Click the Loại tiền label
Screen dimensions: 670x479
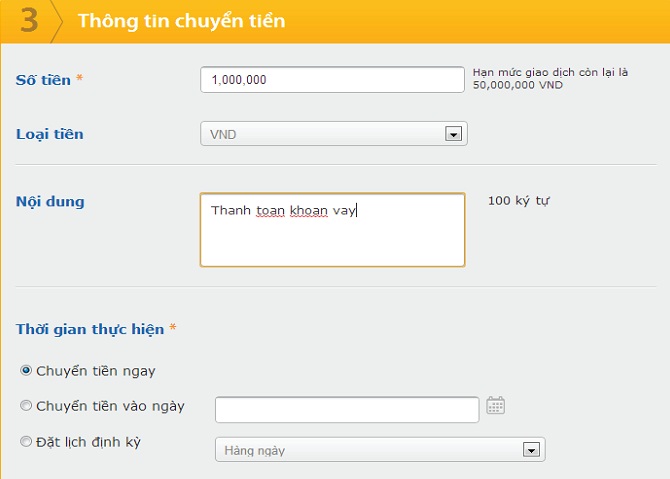click(x=50, y=134)
